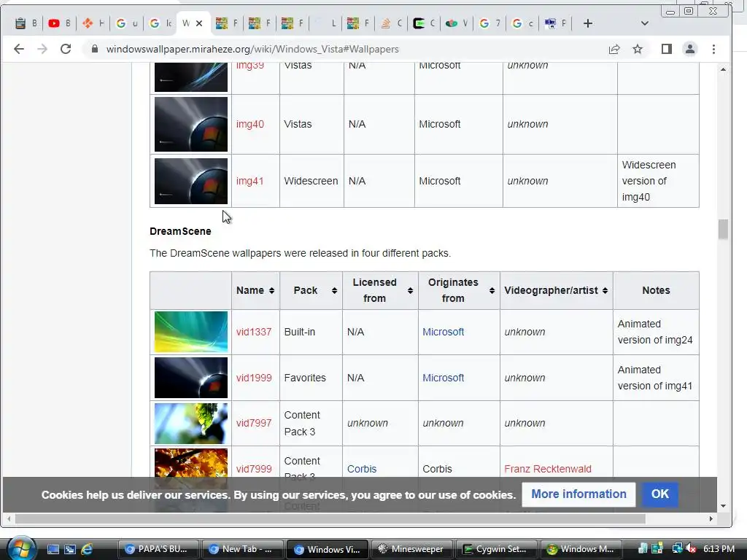Click the vertical scrollbar down arrow
This screenshot has width=747, height=560.
[723, 506]
